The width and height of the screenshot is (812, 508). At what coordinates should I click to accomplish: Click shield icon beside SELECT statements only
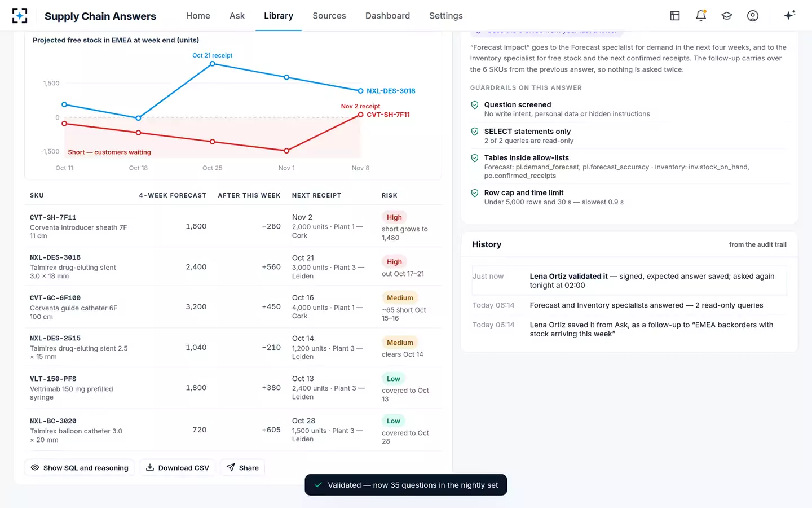pos(475,132)
